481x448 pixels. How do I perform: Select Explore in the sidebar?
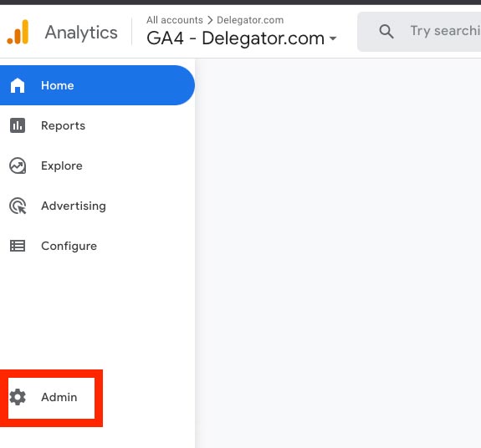coord(62,165)
